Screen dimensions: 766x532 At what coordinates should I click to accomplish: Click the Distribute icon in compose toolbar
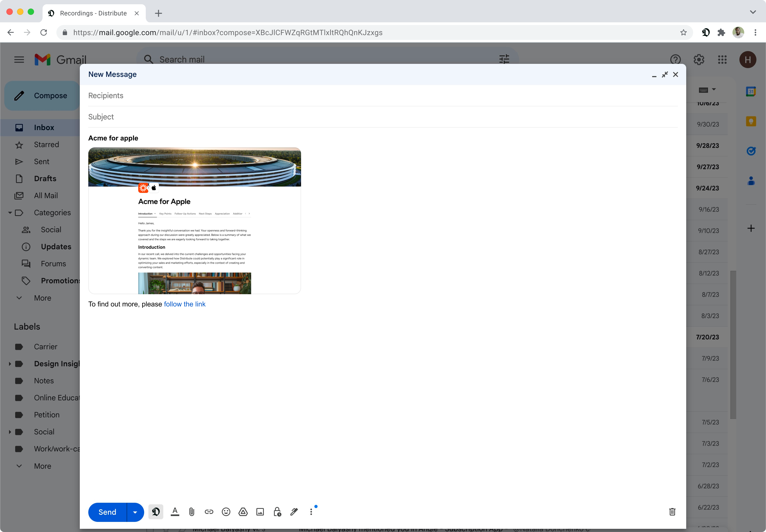click(x=156, y=512)
